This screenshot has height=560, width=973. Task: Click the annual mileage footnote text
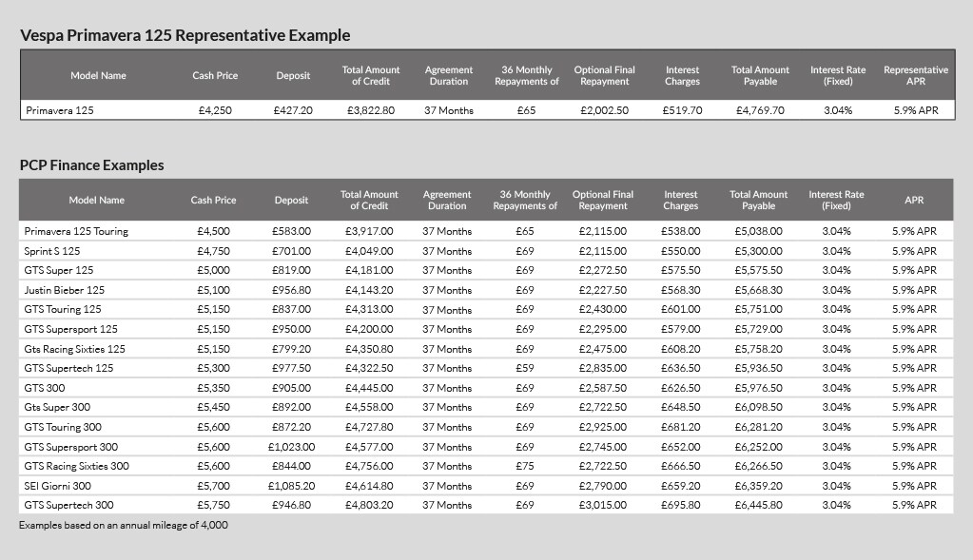124,525
